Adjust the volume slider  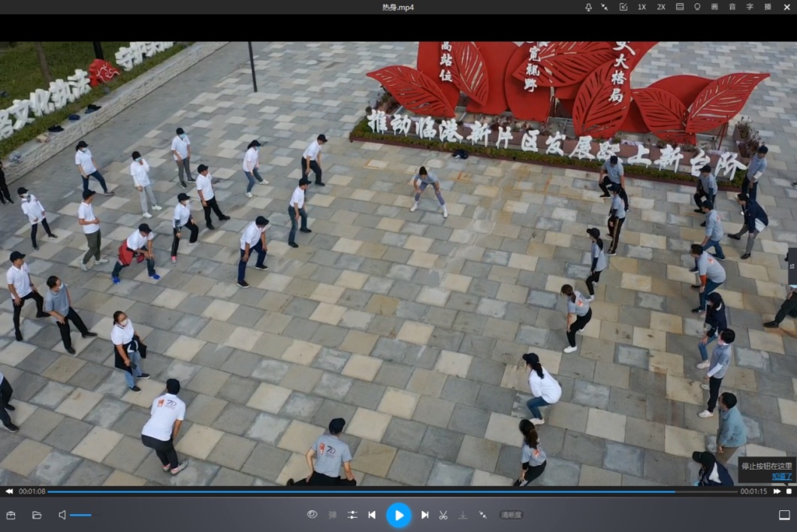pyautogui.click(x=81, y=515)
